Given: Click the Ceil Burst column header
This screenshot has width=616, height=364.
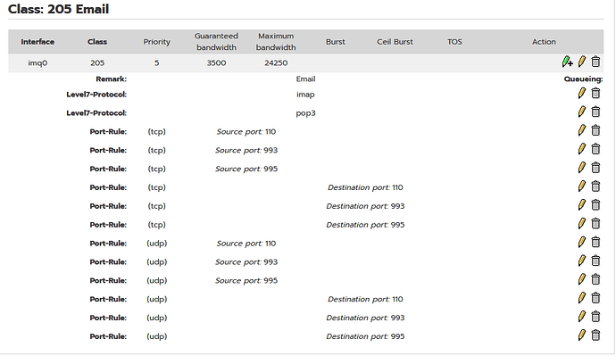Looking at the screenshot, I should coord(395,42).
